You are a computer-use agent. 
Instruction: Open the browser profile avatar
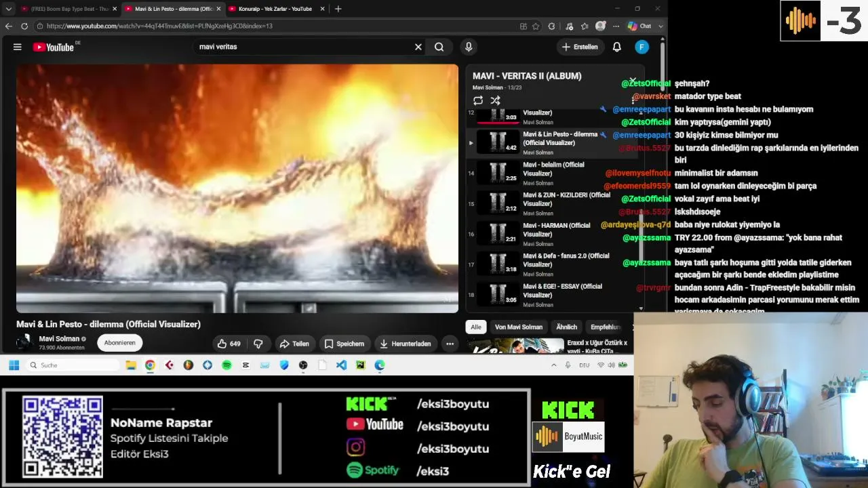600,26
